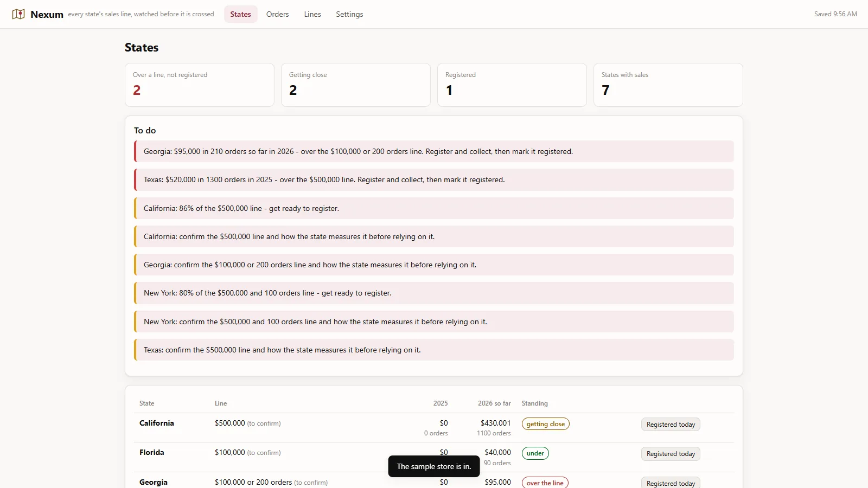
Task: Mark Georgia as Registered today
Action: pos(671,483)
